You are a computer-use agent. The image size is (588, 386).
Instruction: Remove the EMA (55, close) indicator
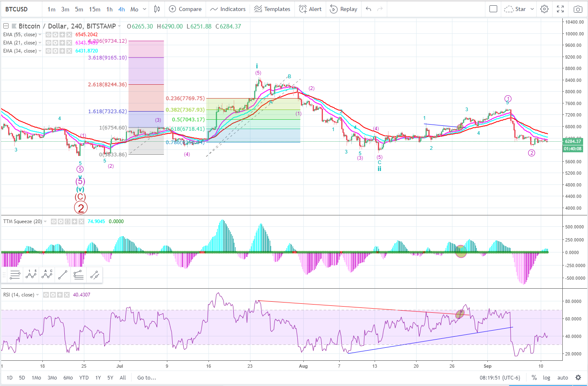69,35
